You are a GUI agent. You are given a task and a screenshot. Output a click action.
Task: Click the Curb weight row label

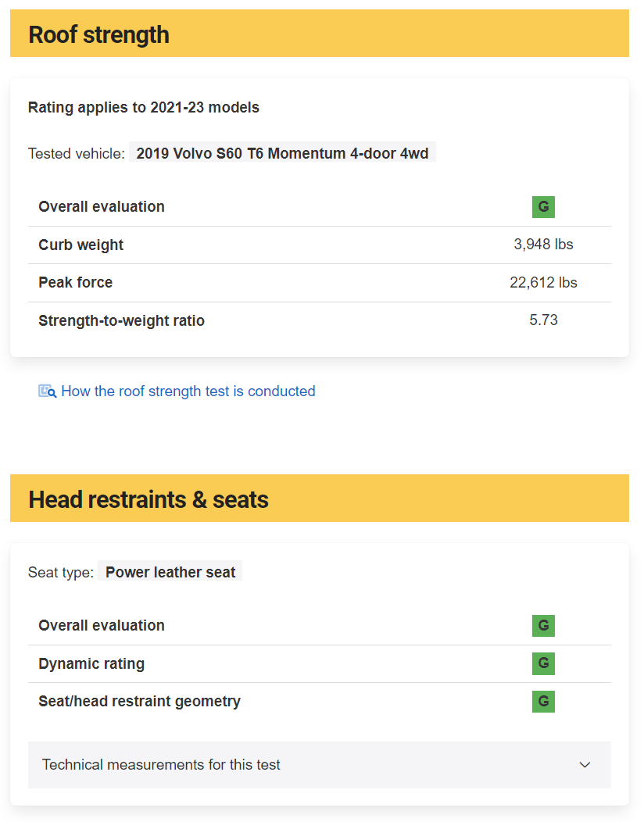pyautogui.click(x=80, y=245)
